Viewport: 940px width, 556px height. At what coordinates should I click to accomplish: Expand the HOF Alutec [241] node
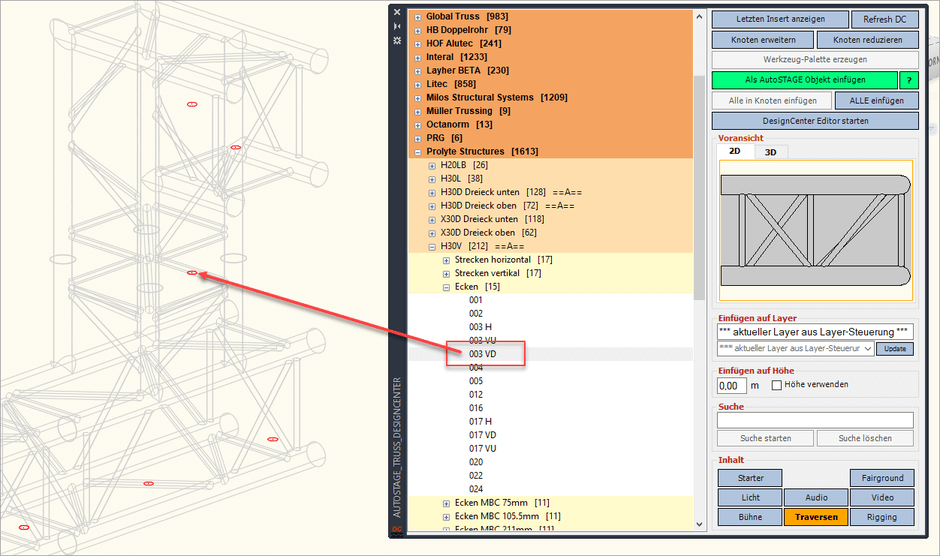tap(418, 44)
